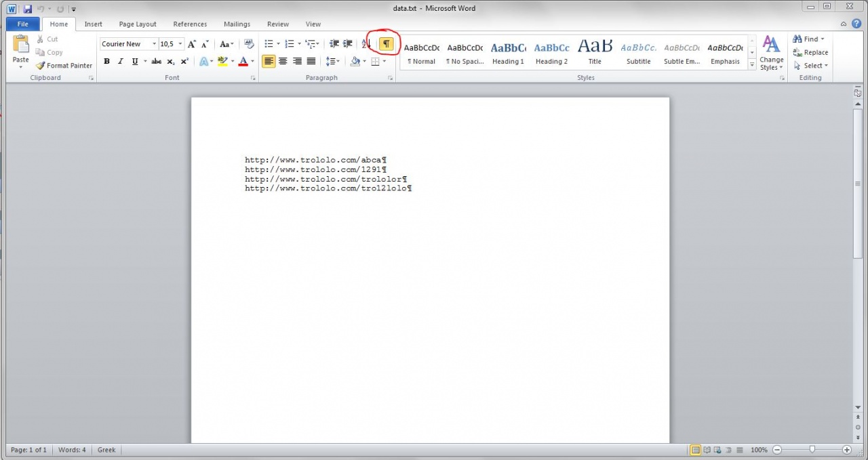Switch to the References tab

tap(190, 24)
